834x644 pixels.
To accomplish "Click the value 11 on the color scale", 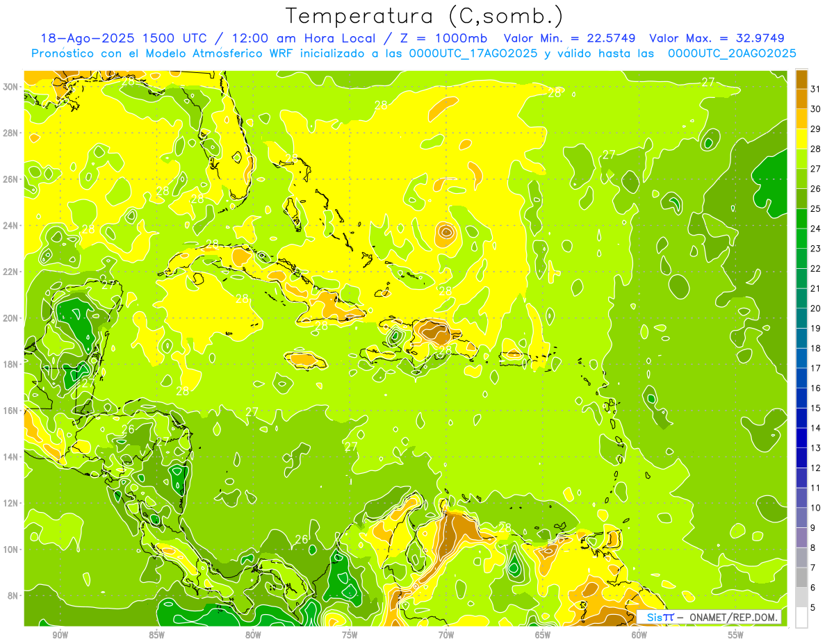I will click(815, 488).
